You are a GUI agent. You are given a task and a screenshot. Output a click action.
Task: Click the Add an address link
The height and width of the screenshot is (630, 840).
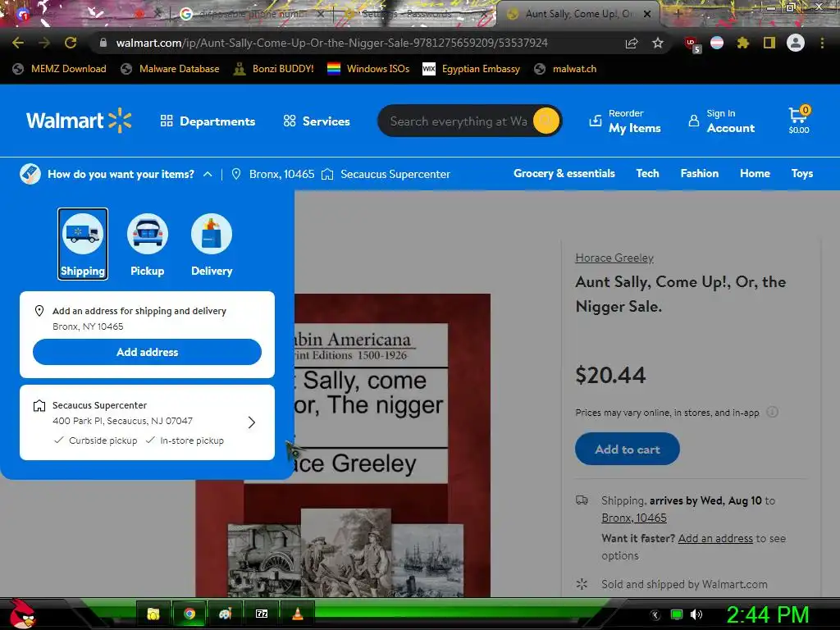click(x=715, y=538)
